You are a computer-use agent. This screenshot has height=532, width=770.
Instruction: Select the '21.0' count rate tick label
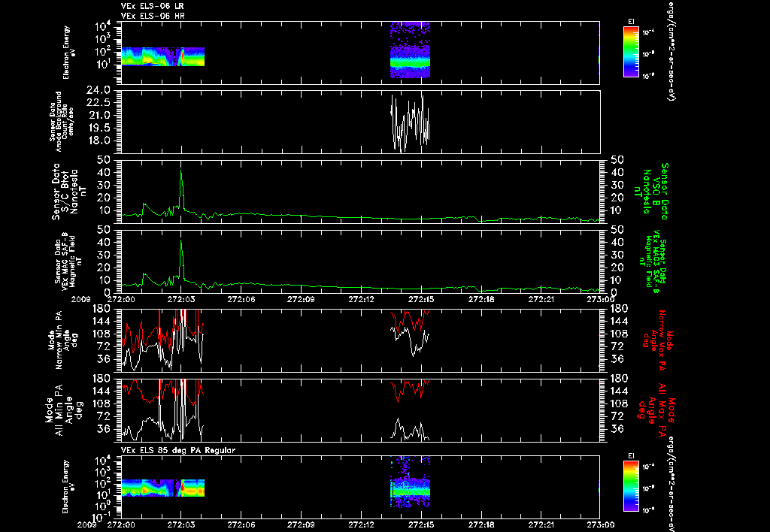(102, 115)
